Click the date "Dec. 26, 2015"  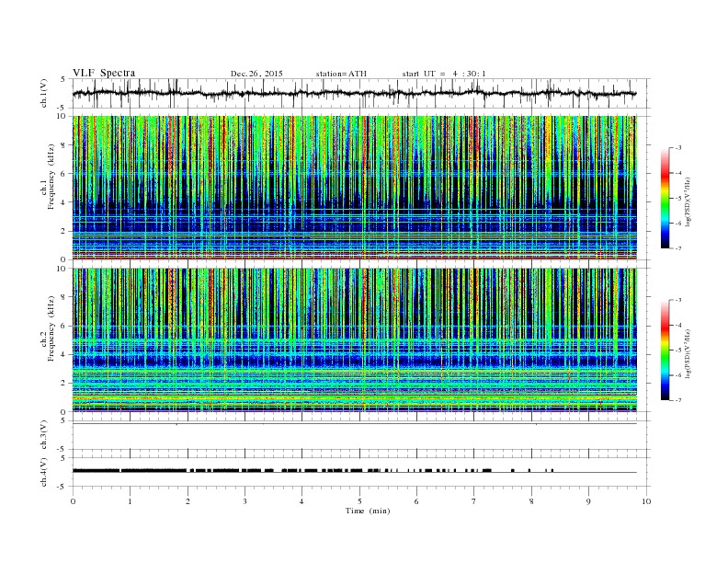(x=256, y=74)
